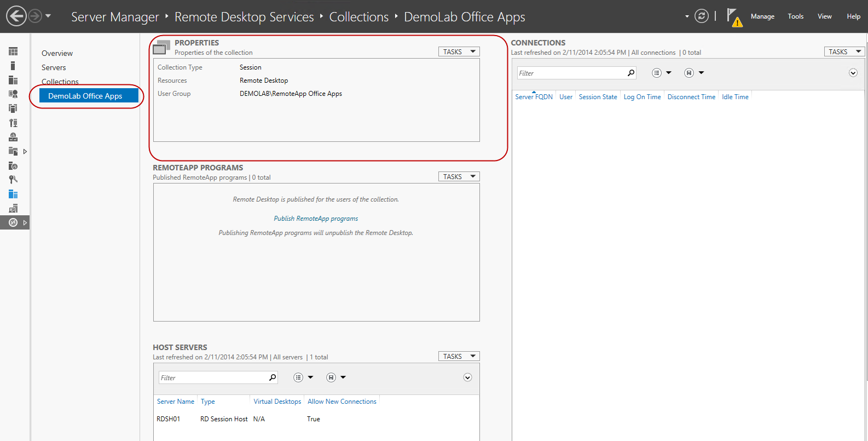Screen dimensions: 868x441
Task: Open the Tools menu
Action: pyautogui.click(x=795, y=16)
